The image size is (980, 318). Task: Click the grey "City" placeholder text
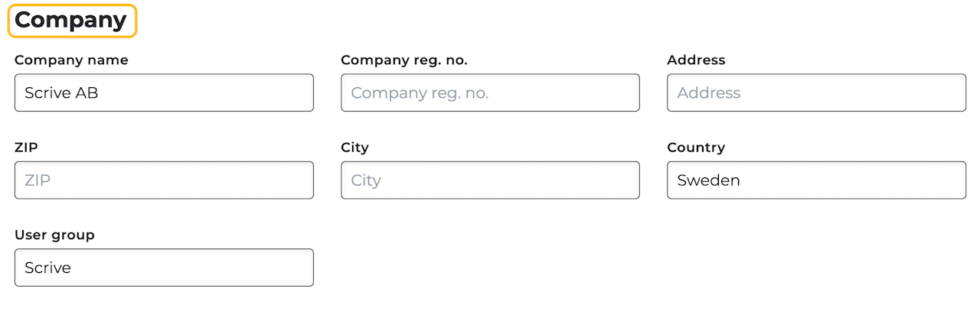tap(366, 181)
